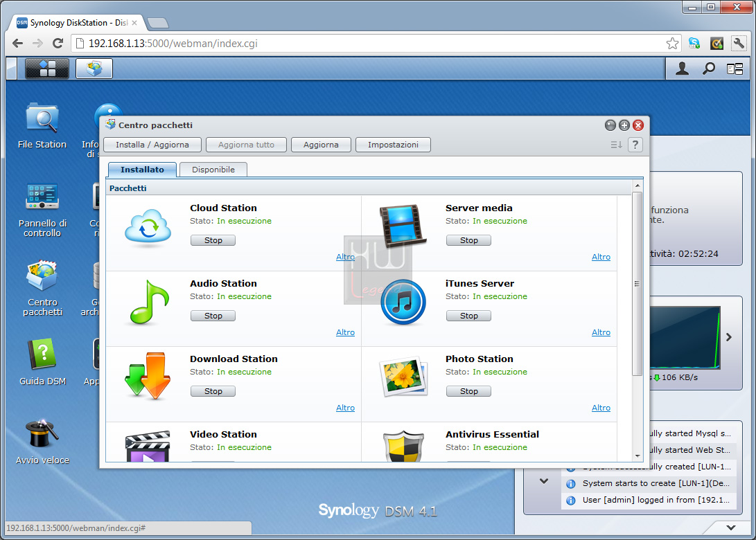Click the iTunes Server icon

(403, 302)
